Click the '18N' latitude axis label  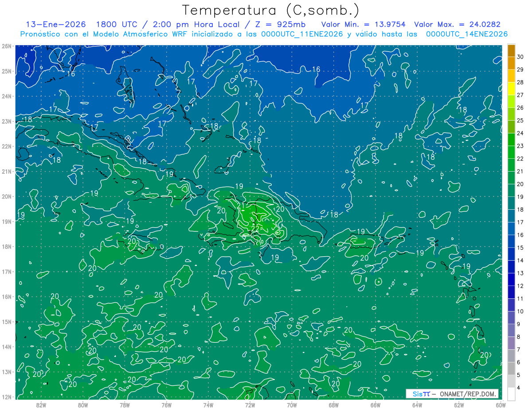(x=7, y=247)
